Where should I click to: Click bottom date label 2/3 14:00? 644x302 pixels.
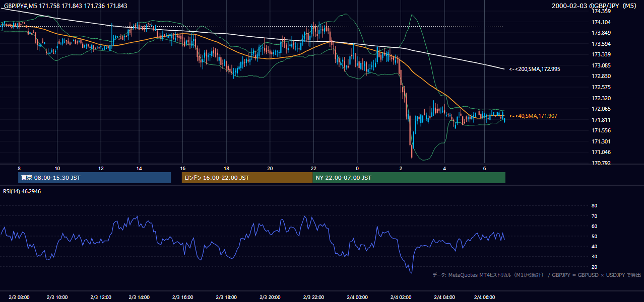click(x=139, y=297)
